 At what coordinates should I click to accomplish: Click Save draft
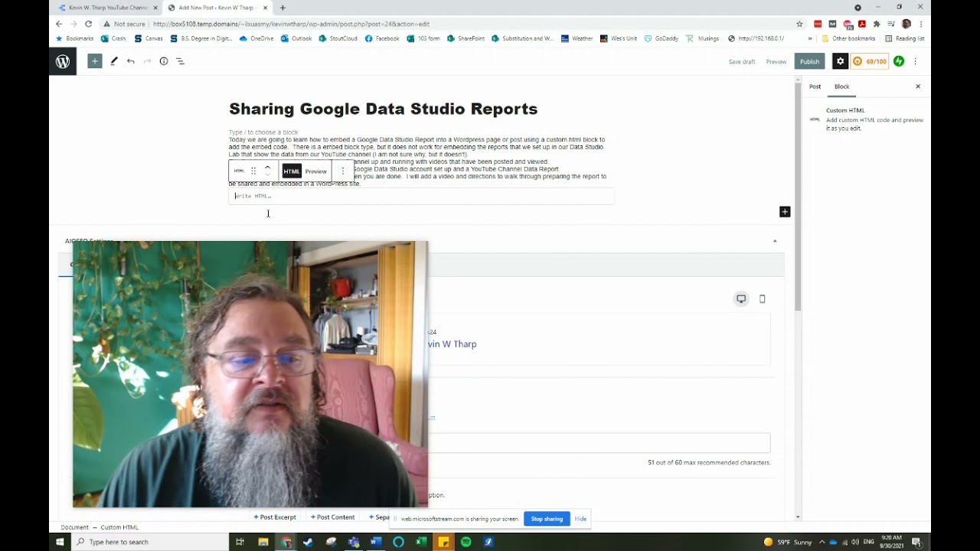tap(741, 61)
